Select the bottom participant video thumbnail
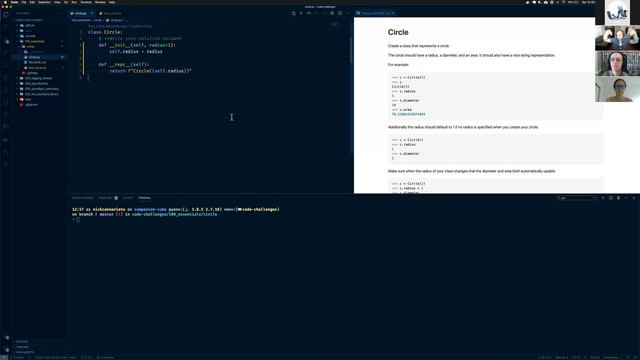The image size is (640, 360). 617,89
